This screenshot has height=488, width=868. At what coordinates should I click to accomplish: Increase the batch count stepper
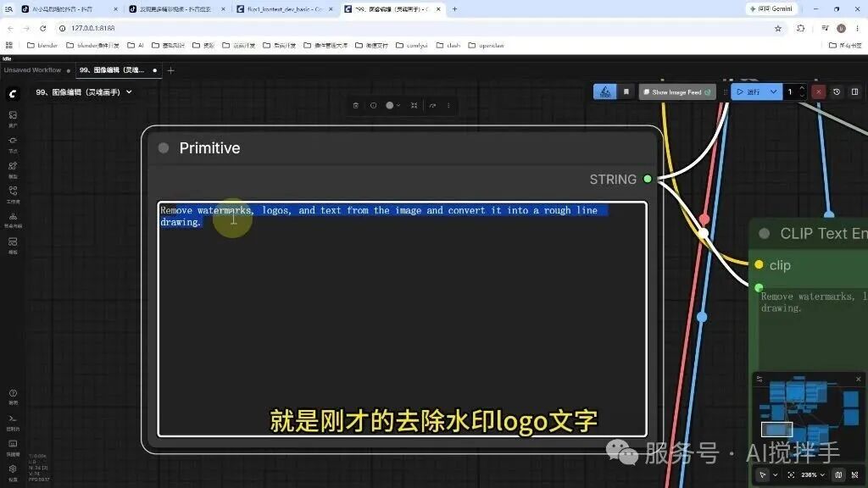coord(802,87)
